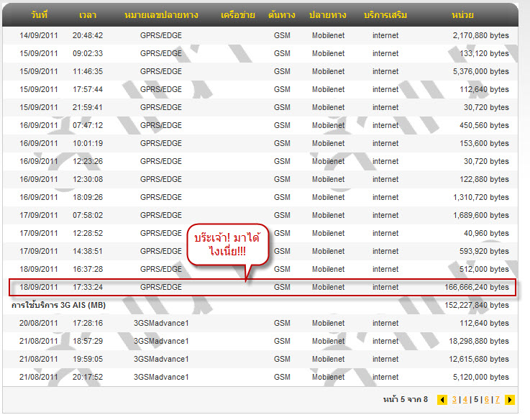530x420 pixels.
Task: Select the 450,560 bytes value
Action: (484, 125)
